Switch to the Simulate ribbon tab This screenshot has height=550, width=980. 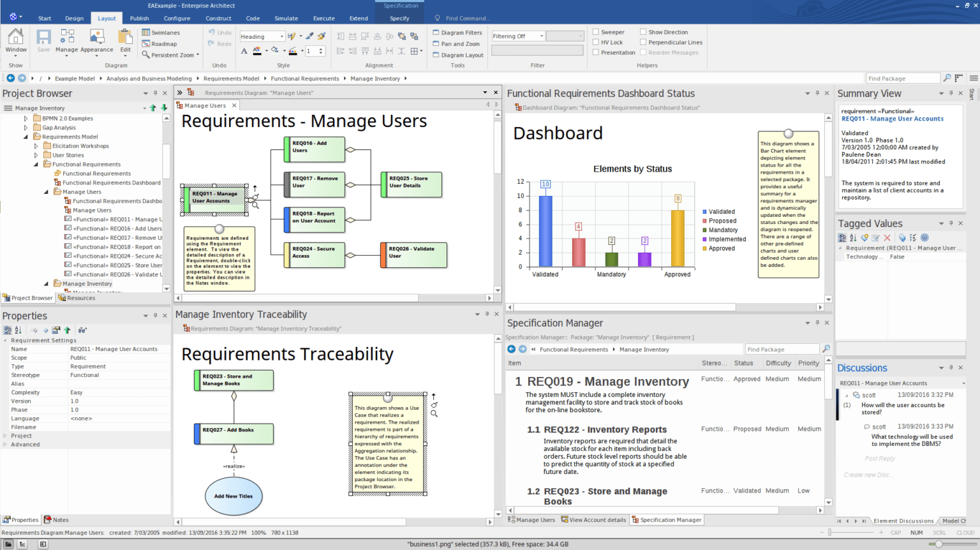pos(286,19)
